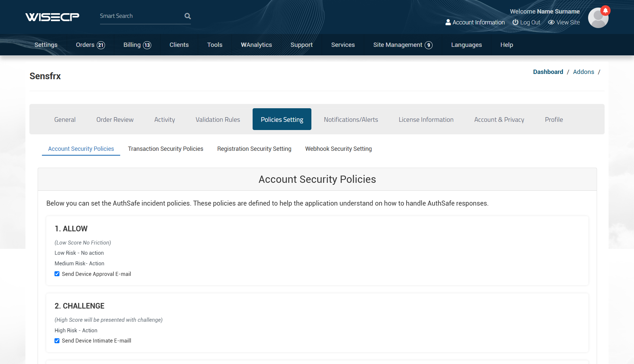Select Account Security Policies sub-tab
The width and height of the screenshot is (634, 364).
point(81,149)
